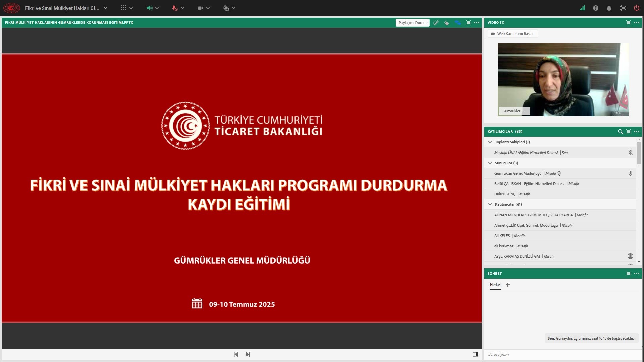The height and width of the screenshot is (362, 644).
Task: Maximize the Video pod
Action: click(x=629, y=23)
